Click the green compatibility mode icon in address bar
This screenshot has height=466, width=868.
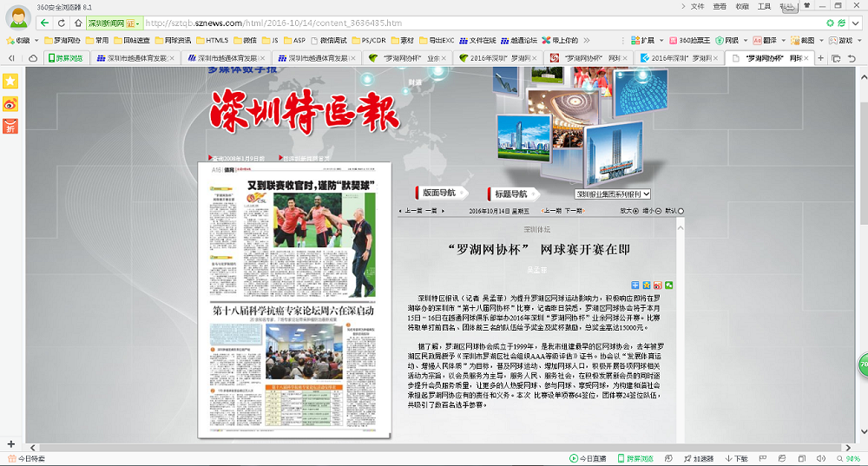(830, 23)
